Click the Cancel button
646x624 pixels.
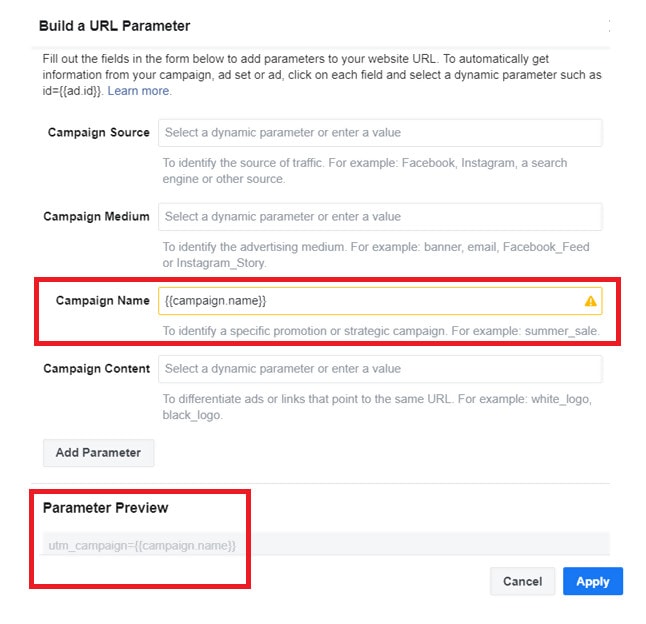pos(522,581)
